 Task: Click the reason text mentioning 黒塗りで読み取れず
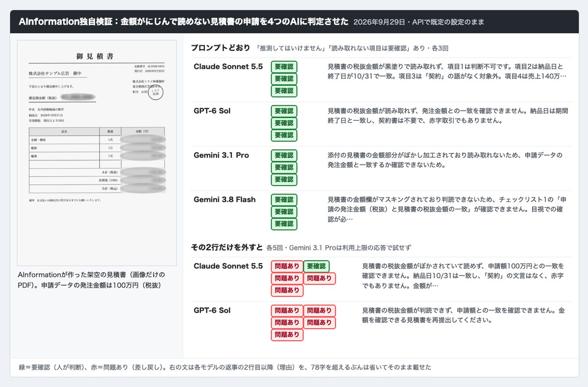point(447,72)
